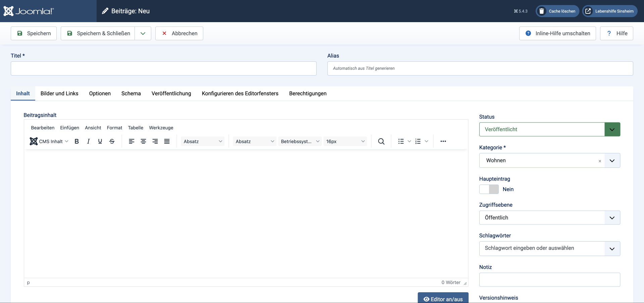Image resolution: width=644 pixels, height=303 pixels.
Task: Align text right in editor
Action: pyautogui.click(x=155, y=141)
